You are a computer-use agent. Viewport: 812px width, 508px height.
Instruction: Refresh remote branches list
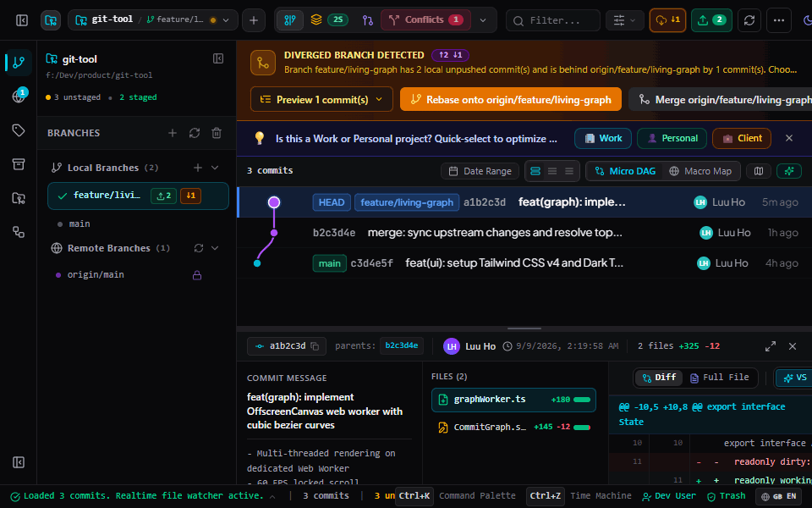click(x=199, y=248)
